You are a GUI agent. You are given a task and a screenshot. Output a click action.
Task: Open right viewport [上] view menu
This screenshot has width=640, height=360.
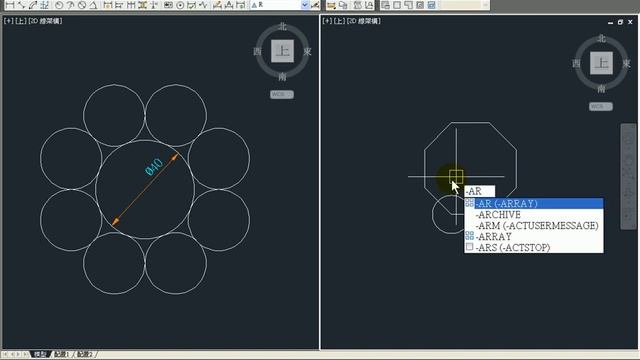tap(339, 21)
